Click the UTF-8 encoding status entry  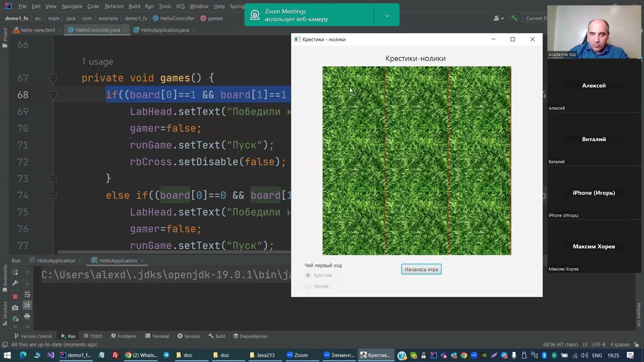click(599, 344)
